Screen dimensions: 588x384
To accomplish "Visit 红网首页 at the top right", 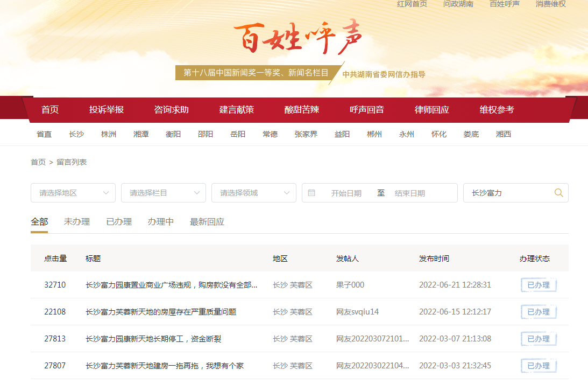I will tap(412, 4).
